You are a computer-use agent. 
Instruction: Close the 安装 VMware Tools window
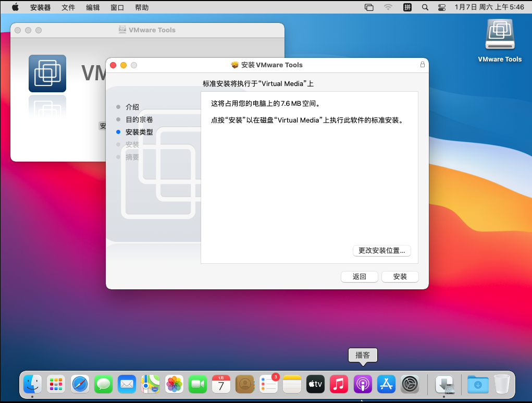(113, 65)
